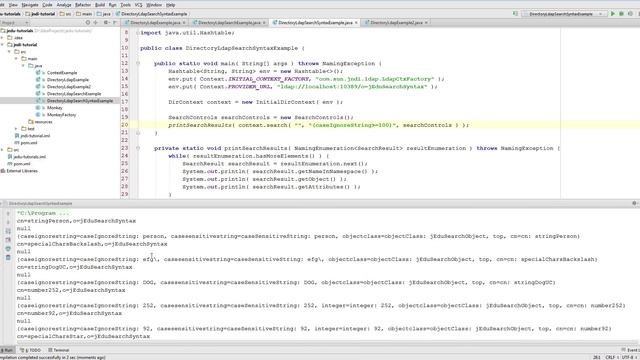640x360 pixels.
Task: Close the DirectoryLdapExample2.java tab
Action: click(x=426, y=23)
